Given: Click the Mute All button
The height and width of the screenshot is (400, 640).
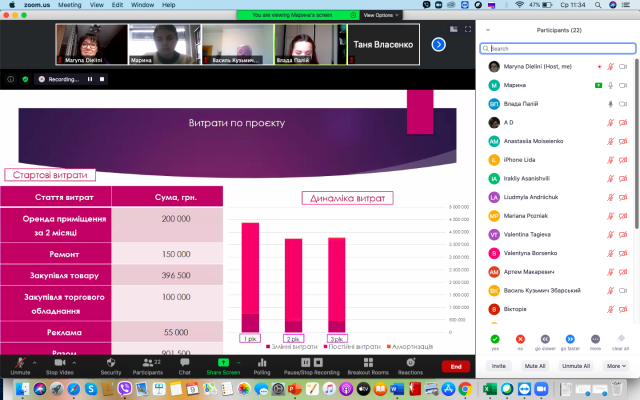Looking at the screenshot, I should pyautogui.click(x=535, y=366).
